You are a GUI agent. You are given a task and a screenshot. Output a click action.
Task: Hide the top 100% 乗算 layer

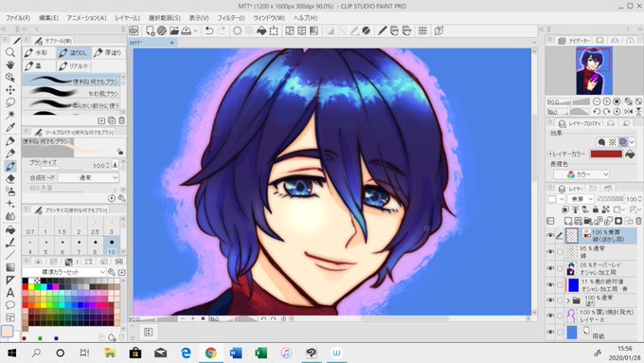click(x=550, y=235)
